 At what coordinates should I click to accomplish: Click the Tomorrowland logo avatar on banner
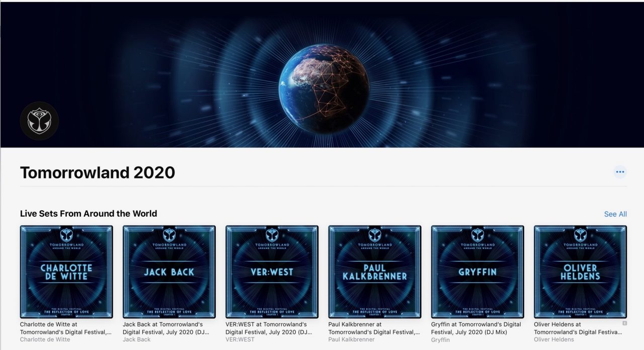click(39, 121)
